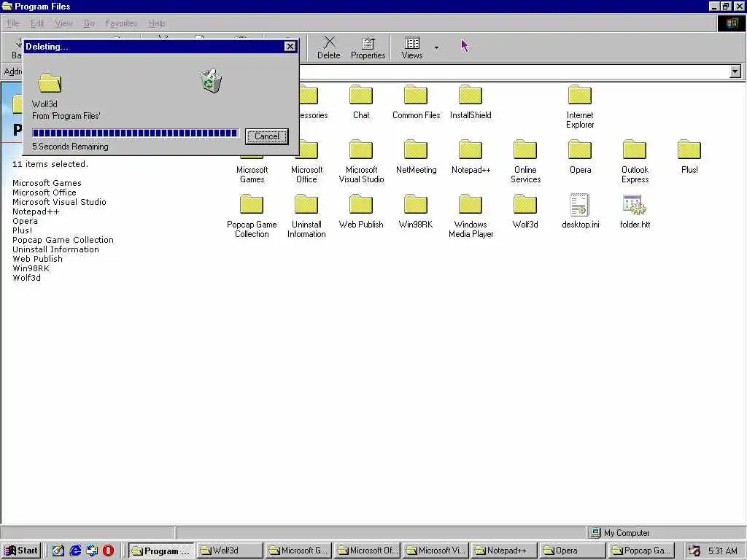
Task: Select the Wolf3d folder in file view
Action: pos(525,211)
